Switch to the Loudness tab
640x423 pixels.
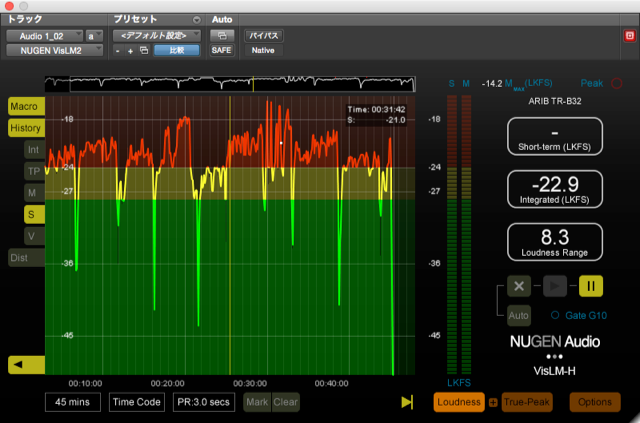(x=459, y=402)
